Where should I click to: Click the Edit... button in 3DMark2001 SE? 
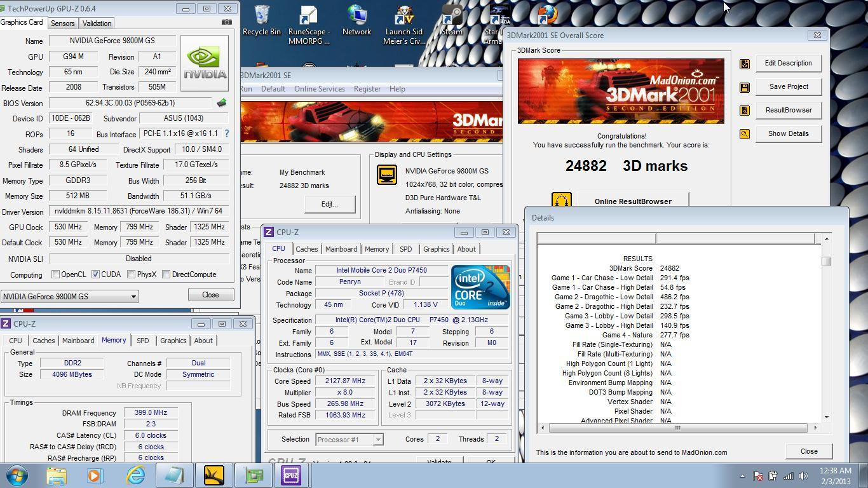[329, 204]
